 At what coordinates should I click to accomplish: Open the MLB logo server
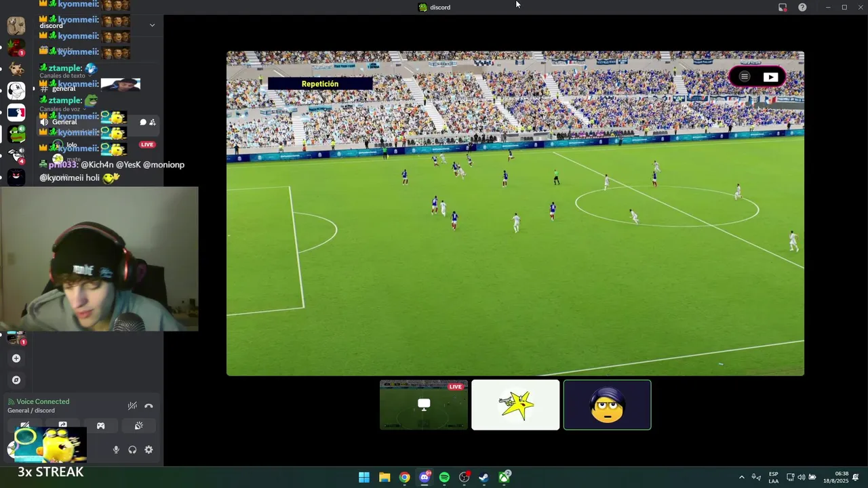tap(16, 113)
